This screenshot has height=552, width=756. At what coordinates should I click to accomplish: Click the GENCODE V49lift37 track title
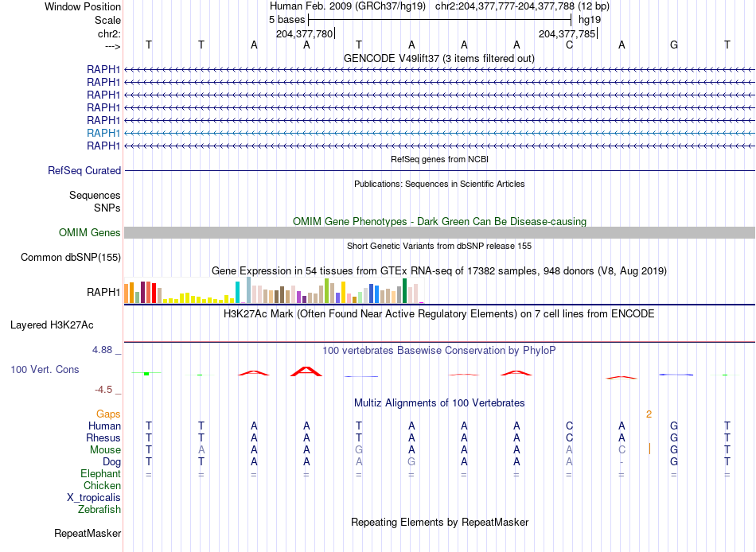pyautogui.click(x=438, y=58)
